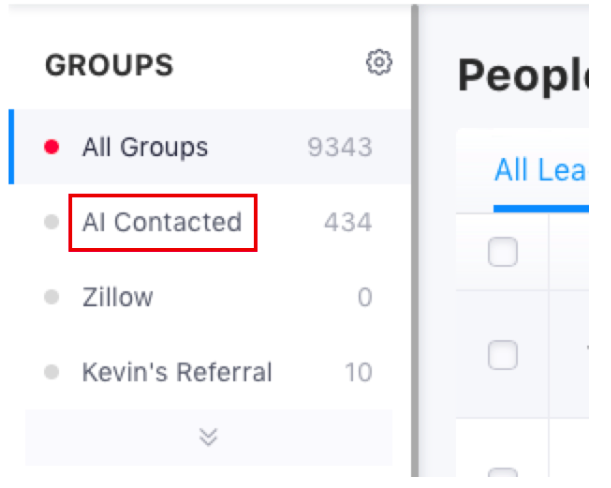This screenshot has height=488, width=611.
Task: Select the All Groups item
Action: [x=210, y=147]
